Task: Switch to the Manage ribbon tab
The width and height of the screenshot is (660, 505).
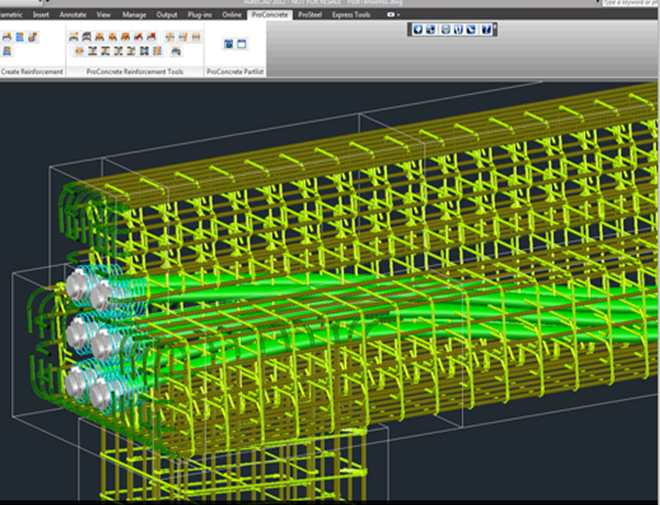Action: point(134,15)
